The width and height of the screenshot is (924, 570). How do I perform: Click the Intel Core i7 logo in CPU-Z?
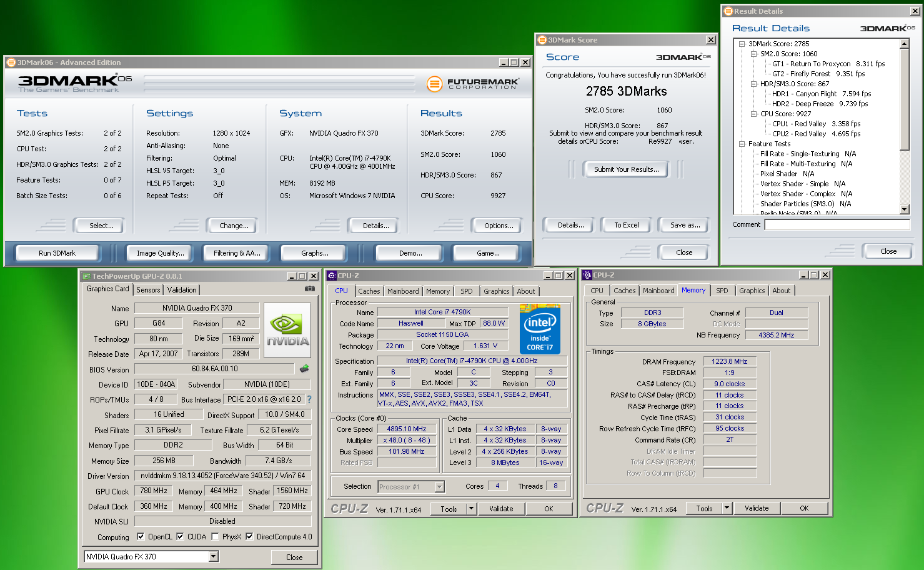pyautogui.click(x=540, y=329)
